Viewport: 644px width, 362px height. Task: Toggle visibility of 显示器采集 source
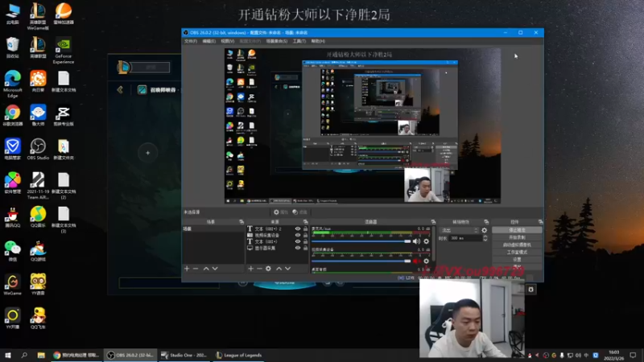298,248
